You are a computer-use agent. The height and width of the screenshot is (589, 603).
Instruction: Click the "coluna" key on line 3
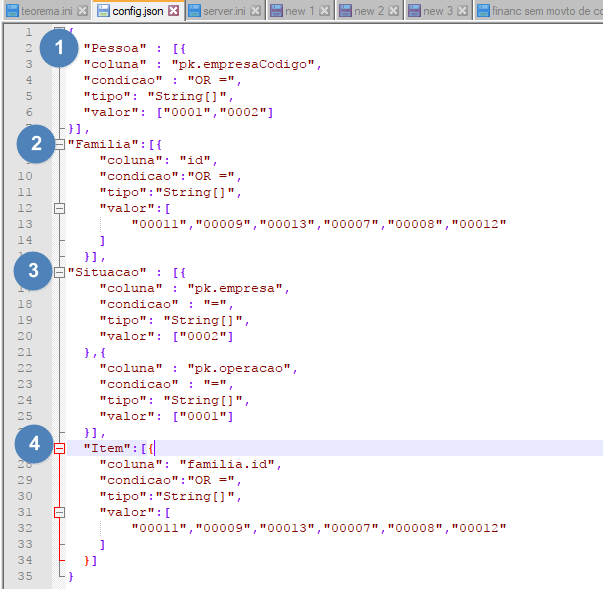(115, 64)
